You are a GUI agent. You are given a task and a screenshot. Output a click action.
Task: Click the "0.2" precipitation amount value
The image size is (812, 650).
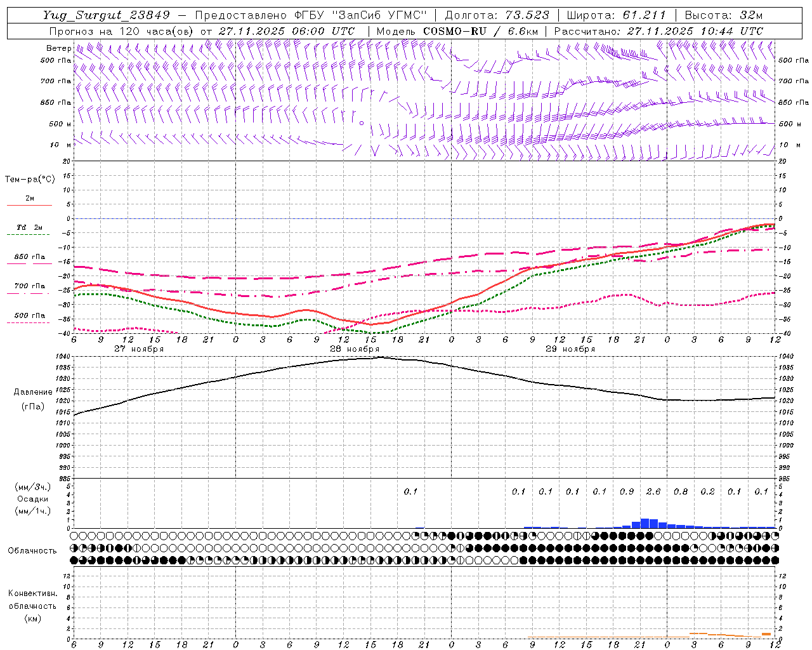point(707,491)
